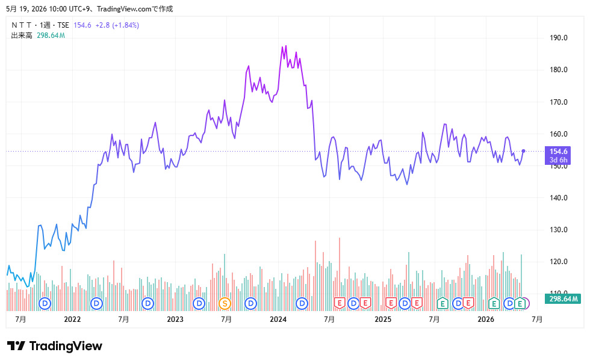This screenshot has width=590, height=364.
Task: Click the second red E earnings marker, before 2025
Action: click(x=365, y=303)
